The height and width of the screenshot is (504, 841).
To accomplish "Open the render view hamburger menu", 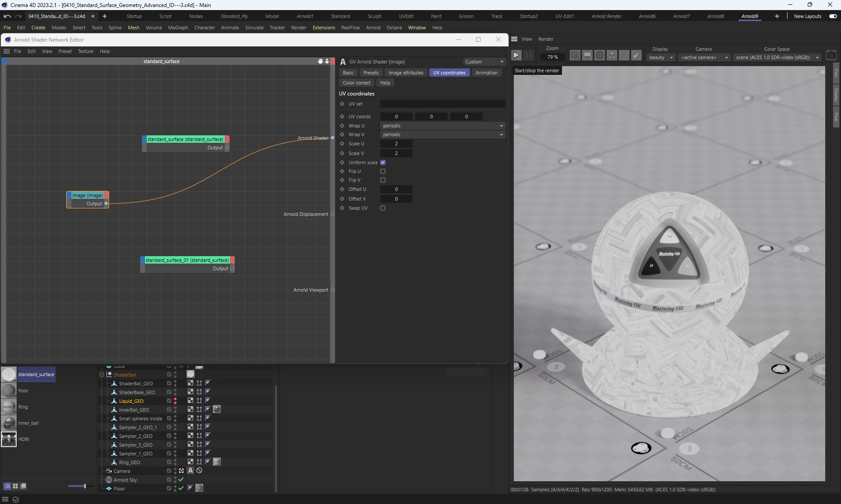I will 515,39.
